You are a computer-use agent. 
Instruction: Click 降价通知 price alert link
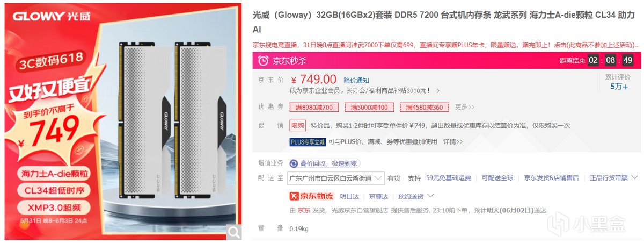(356, 80)
